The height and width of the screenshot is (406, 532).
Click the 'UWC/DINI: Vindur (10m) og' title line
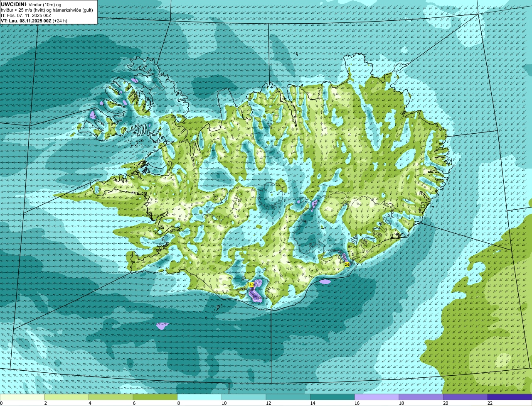pos(31,4)
